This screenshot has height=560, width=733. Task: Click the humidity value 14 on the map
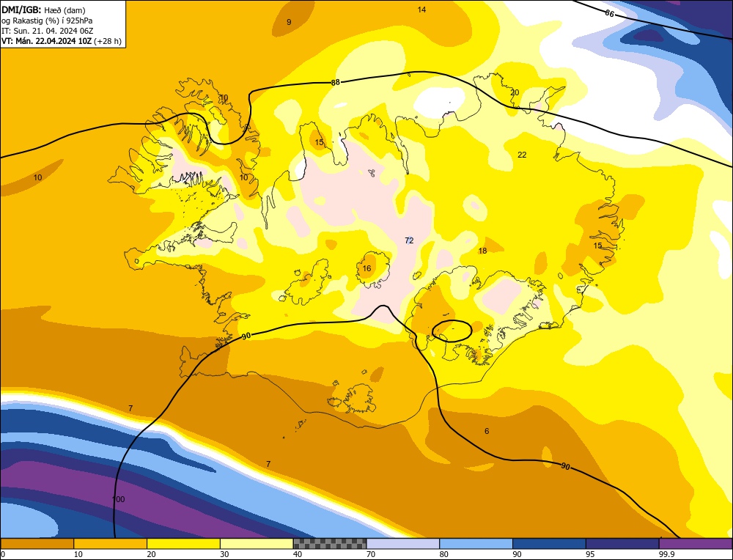click(x=421, y=10)
